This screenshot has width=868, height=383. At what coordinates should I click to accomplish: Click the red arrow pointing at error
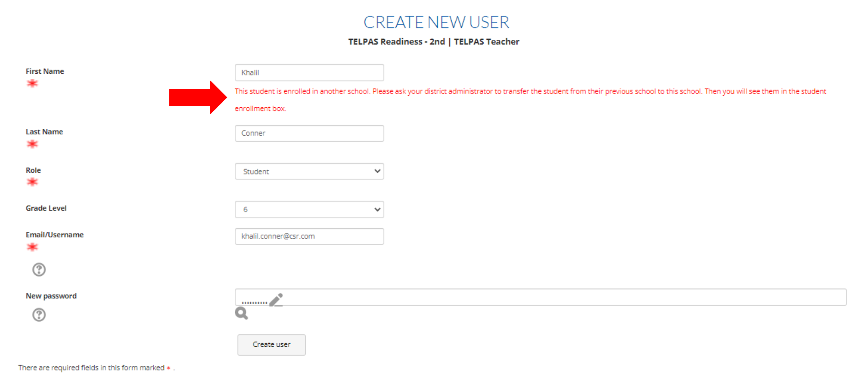pos(198,97)
